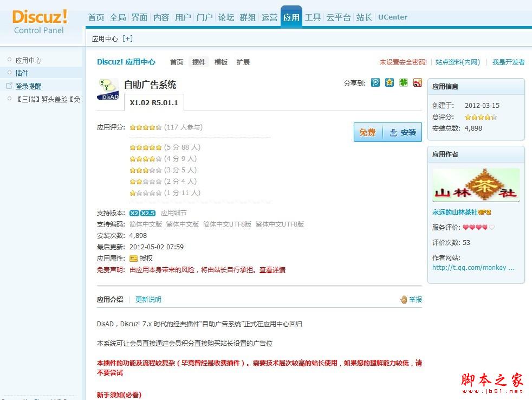This screenshot has width=532, height=400.
Task: Open the 界面 top menu
Action: (x=139, y=17)
